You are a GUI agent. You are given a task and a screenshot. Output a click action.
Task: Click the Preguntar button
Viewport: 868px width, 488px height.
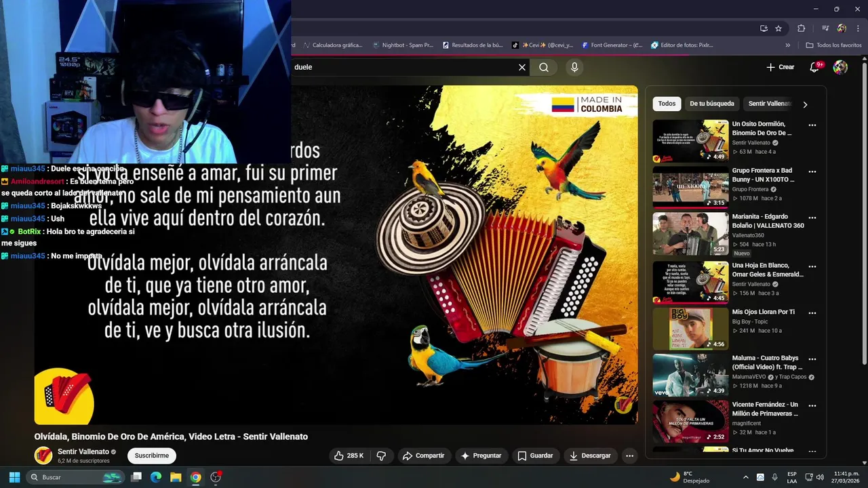pyautogui.click(x=481, y=455)
